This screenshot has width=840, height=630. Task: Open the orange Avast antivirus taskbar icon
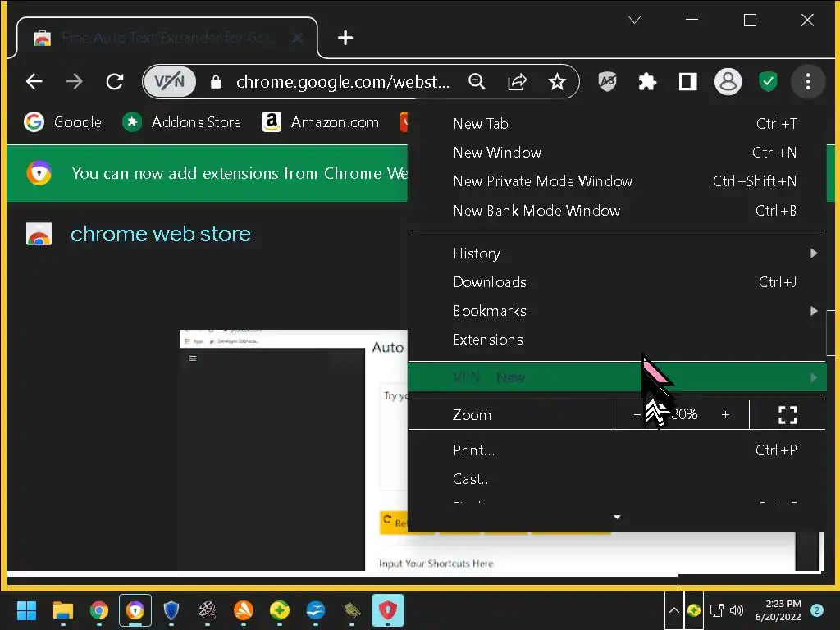click(x=243, y=610)
